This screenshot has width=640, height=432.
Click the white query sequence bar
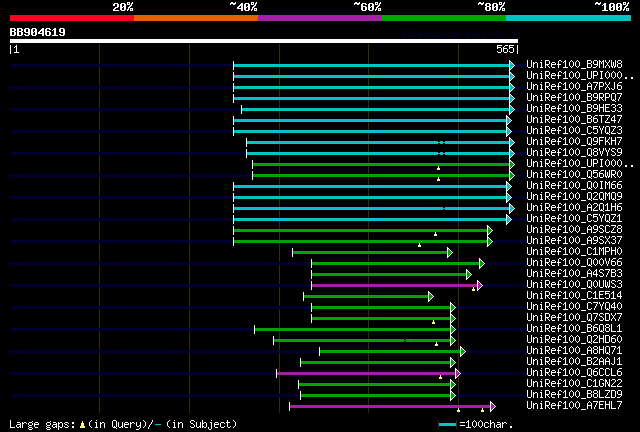(264, 41)
